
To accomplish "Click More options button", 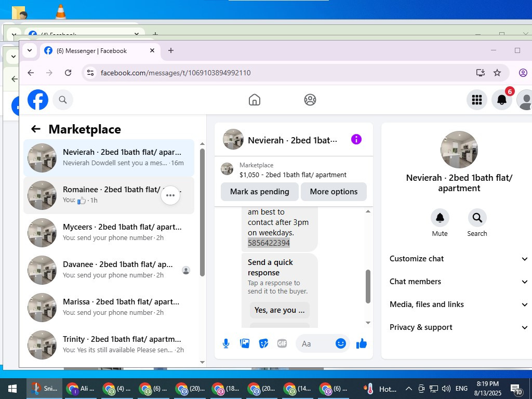I will (x=334, y=192).
